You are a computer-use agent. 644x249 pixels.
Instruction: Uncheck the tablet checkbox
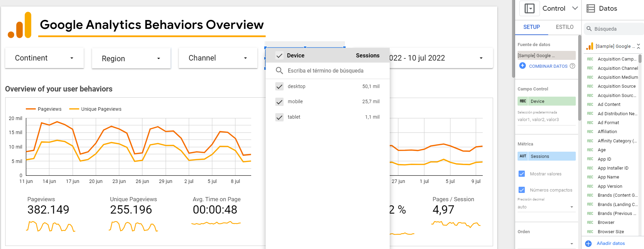(x=279, y=117)
